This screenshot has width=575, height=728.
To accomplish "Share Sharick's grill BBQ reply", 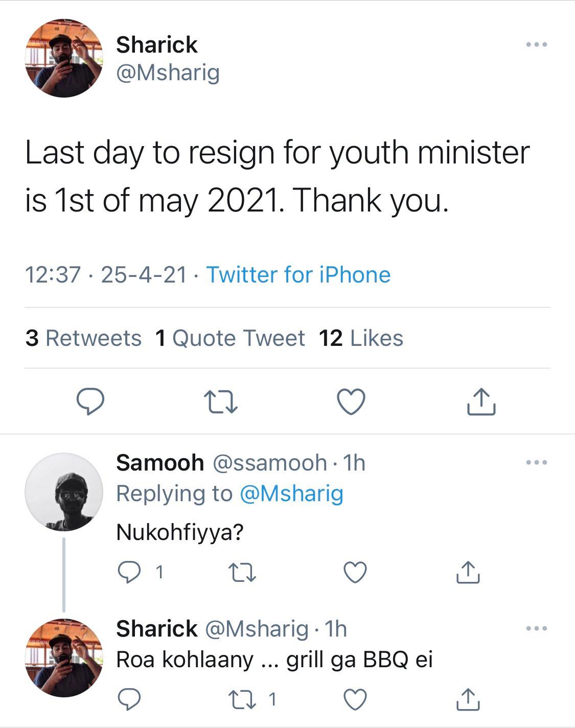I will click(x=468, y=699).
